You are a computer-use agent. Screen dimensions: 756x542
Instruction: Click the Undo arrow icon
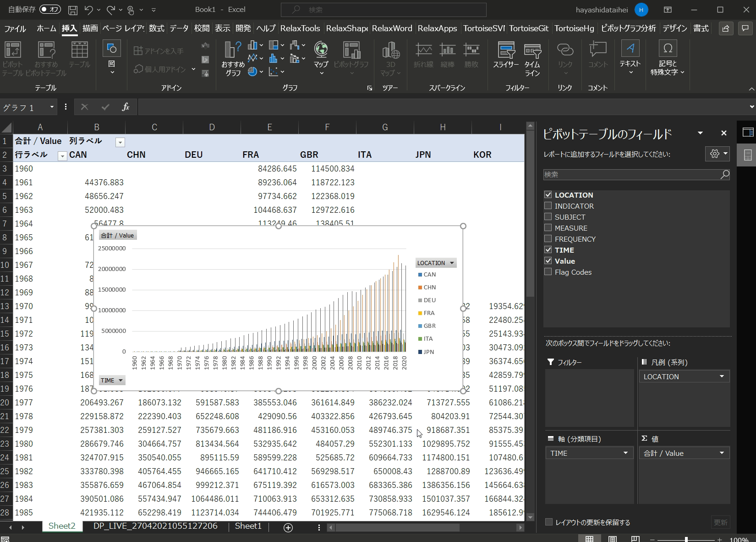pos(89,10)
